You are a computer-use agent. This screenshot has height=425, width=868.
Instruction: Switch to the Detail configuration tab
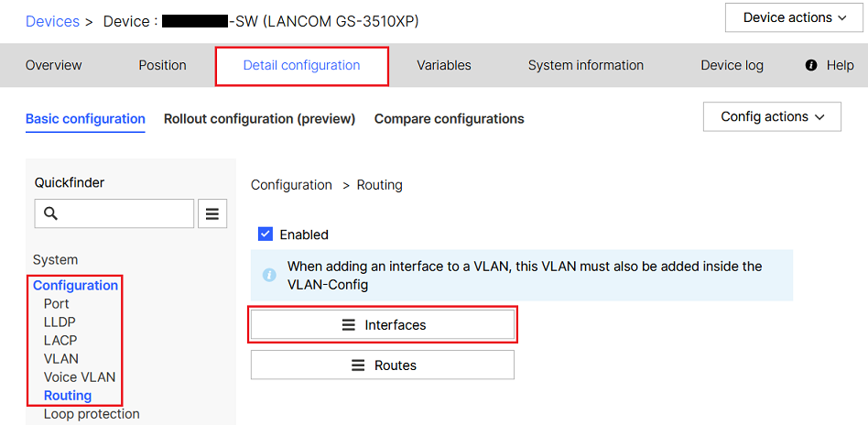coord(301,66)
